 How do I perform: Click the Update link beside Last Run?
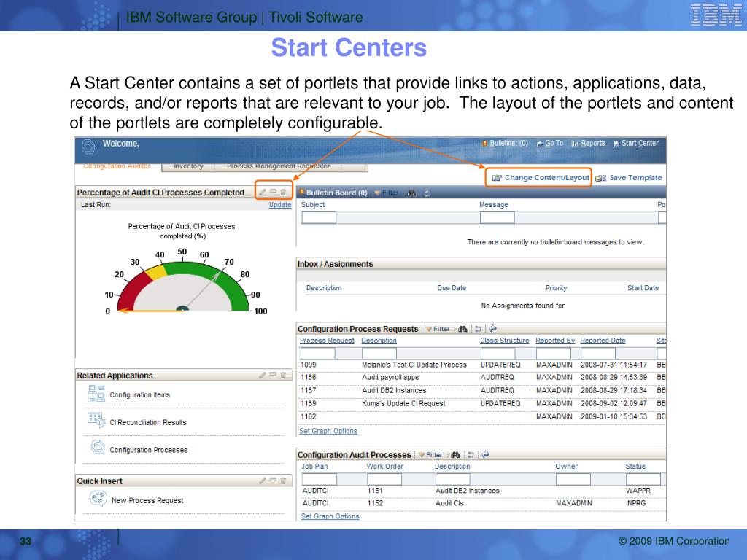pos(280,205)
